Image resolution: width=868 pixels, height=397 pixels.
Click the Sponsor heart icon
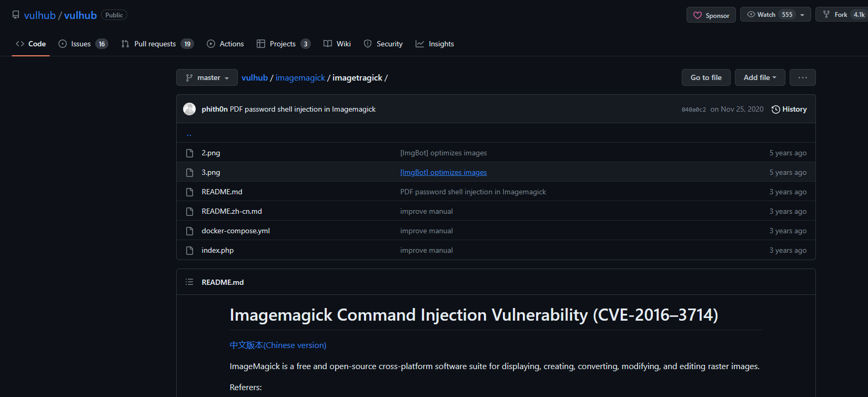pyautogui.click(x=698, y=15)
